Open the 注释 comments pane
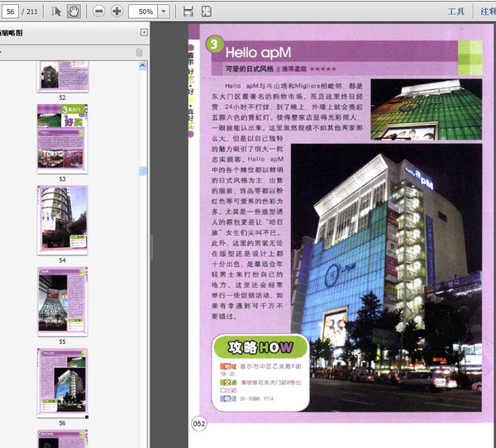The height and width of the screenshot is (448, 496). click(488, 12)
